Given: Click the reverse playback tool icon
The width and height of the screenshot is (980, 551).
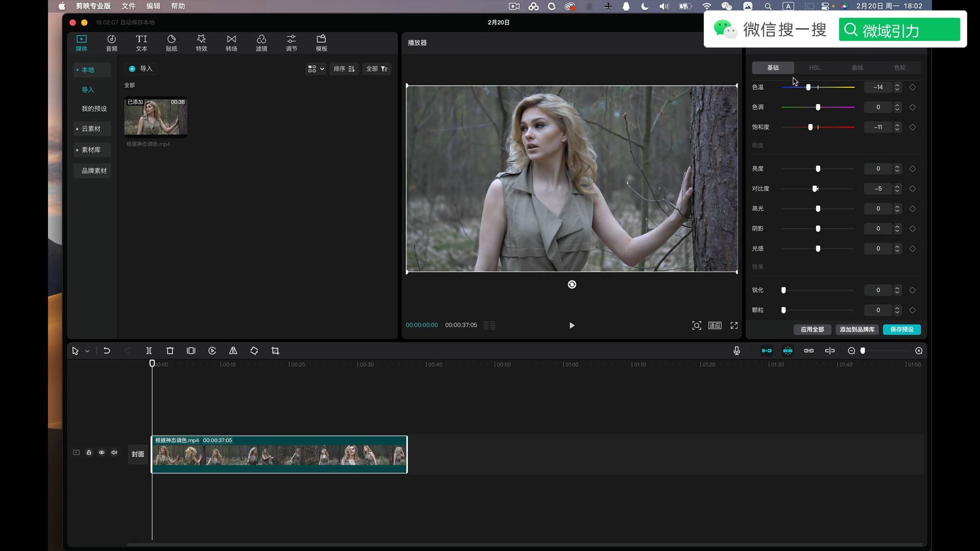Looking at the screenshot, I should (x=212, y=351).
